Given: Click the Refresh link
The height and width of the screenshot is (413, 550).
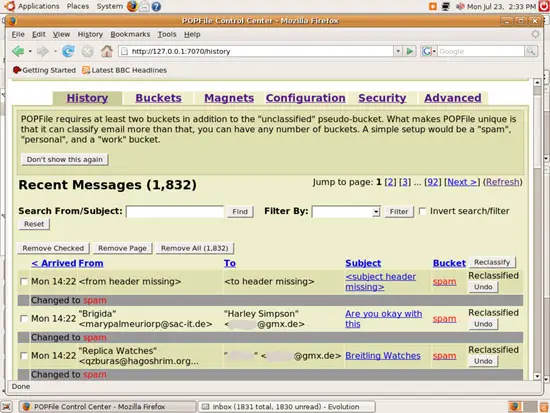Looking at the screenshot, I should 502,182.
